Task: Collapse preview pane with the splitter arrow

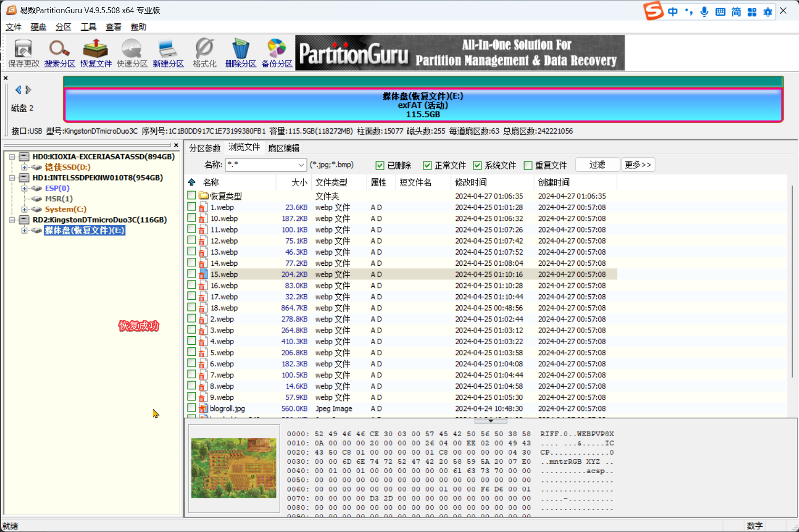Action: coord(491,421)
